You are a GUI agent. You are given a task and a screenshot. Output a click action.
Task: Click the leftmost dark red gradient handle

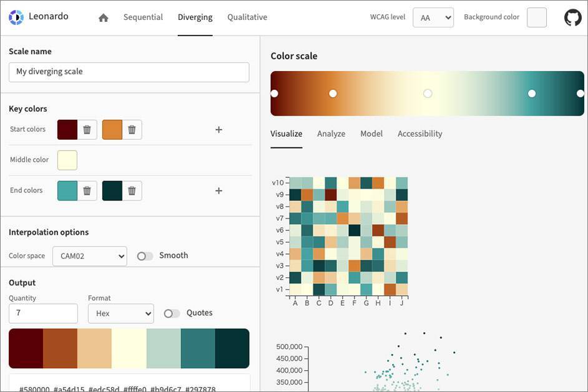click(274, 94)
